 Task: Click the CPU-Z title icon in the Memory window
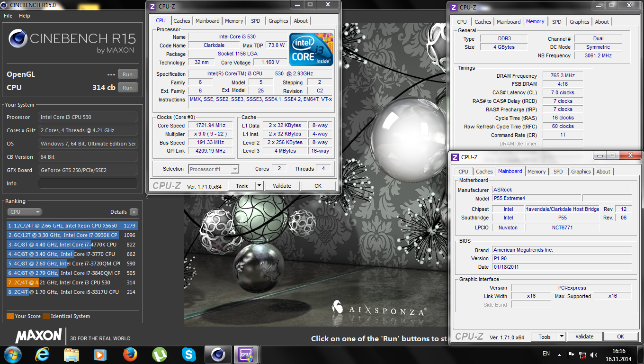pos(454,7)
